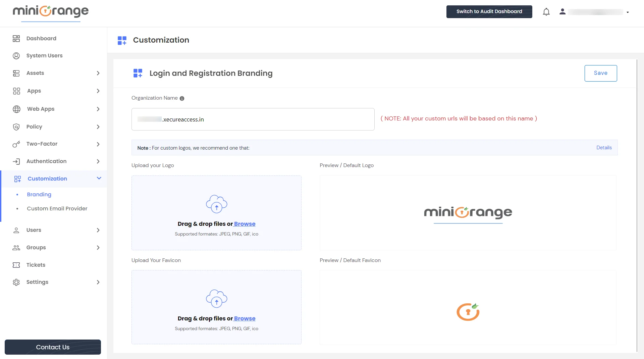Expand the Authentication menu chevron
The height and width of the screenshot is (359, 644).
coord(98,161)
